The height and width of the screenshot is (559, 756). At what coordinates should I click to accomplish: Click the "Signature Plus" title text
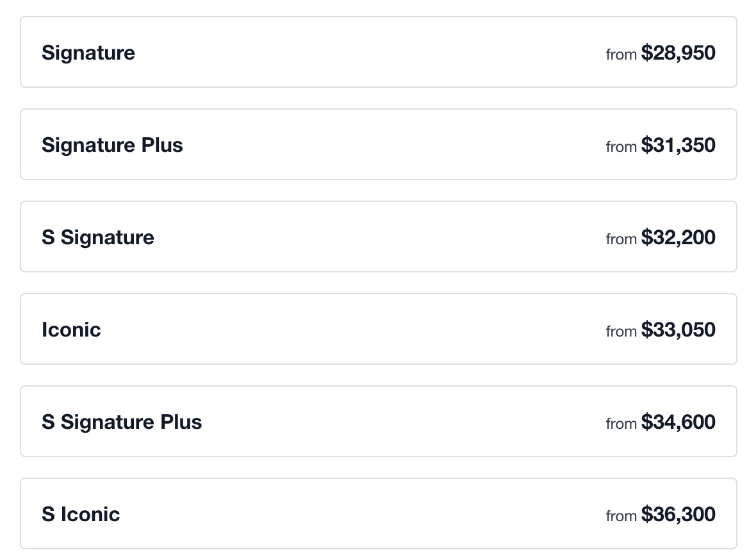pos(112,145)
